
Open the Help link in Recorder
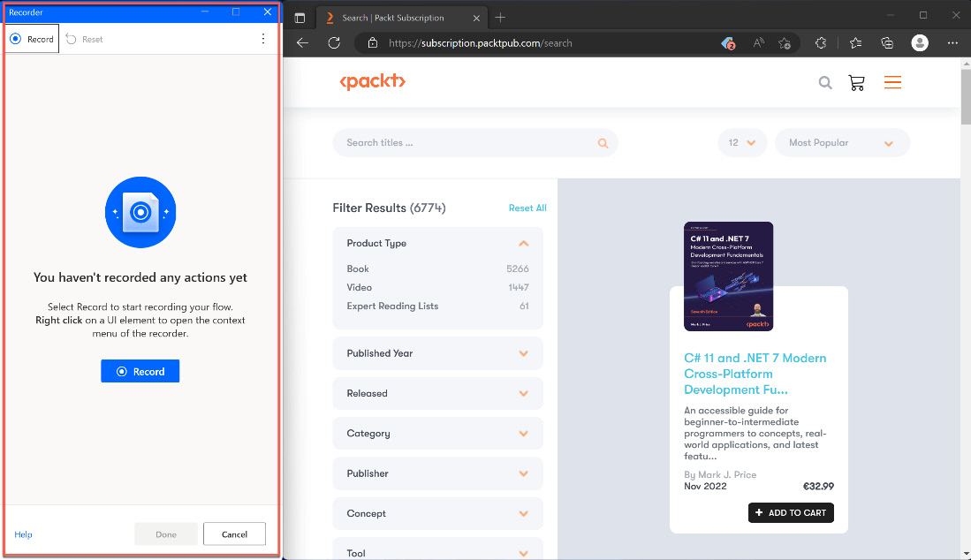point(24,534)
